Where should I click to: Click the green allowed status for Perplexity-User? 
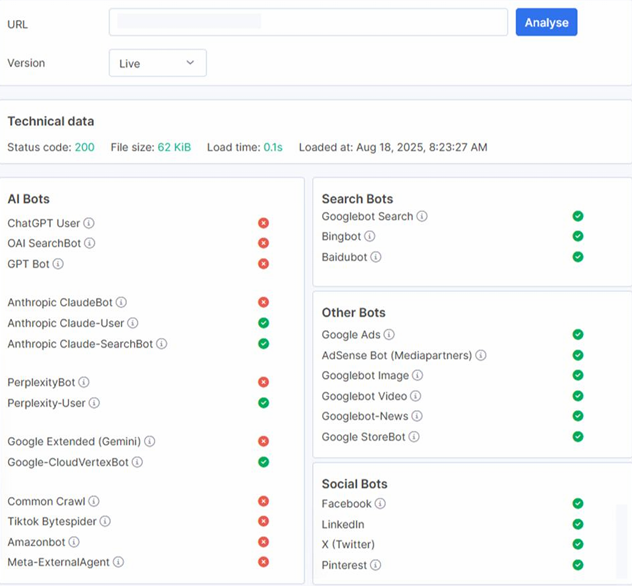(264, 403)
